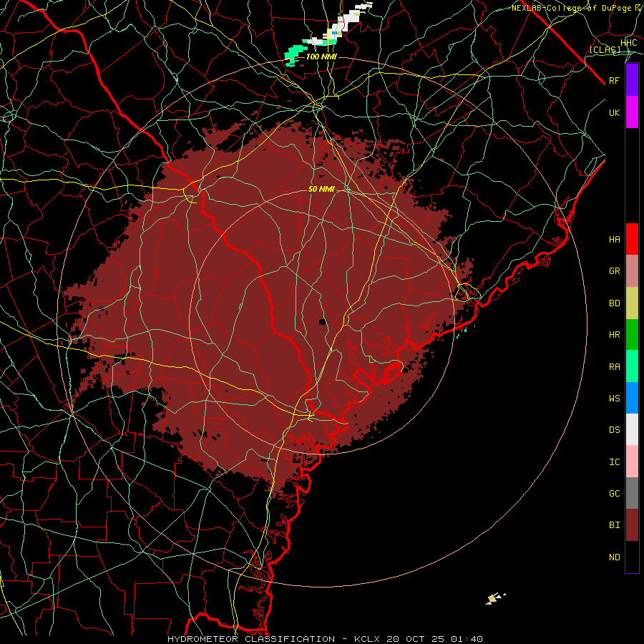The height and width of the screenshot is (644, 644).
Task: Click the 'BI' legend label
Action: (x=614, y=525)
